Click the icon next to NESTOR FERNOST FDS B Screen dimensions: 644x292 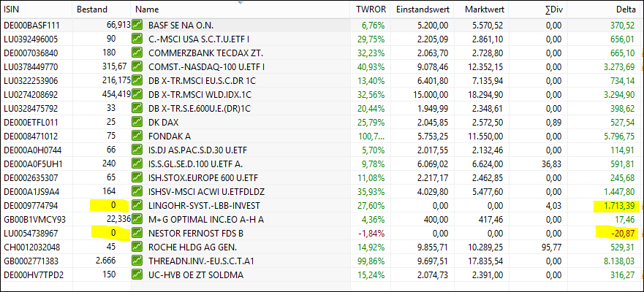[137, 233]
